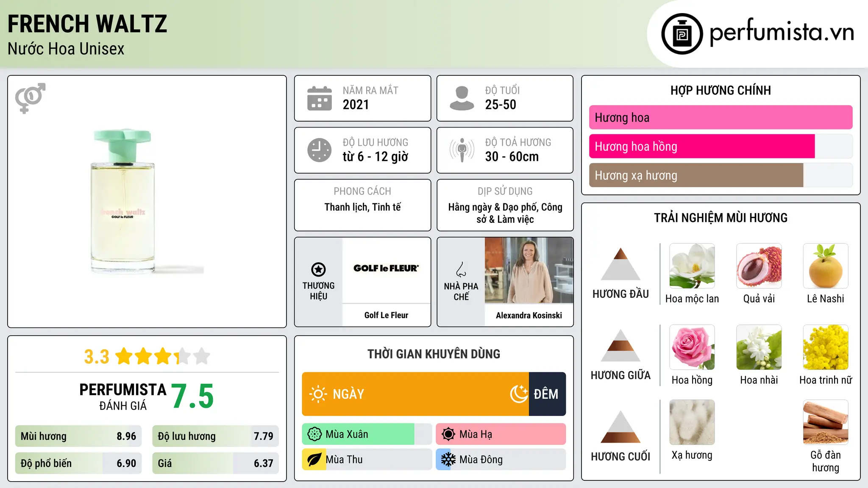Click the Alexandra Kosinski perfumer name

tap(529, 315)
